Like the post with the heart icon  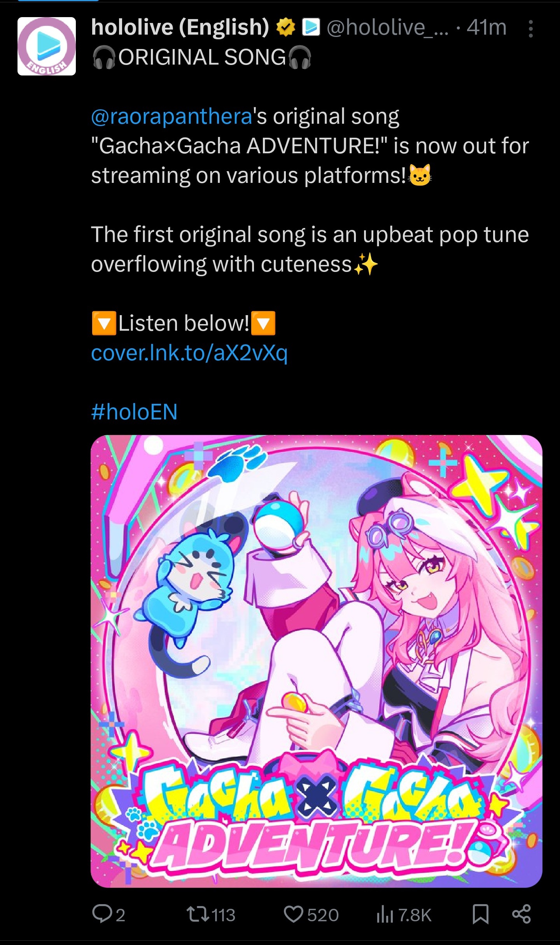coord(294,914)
